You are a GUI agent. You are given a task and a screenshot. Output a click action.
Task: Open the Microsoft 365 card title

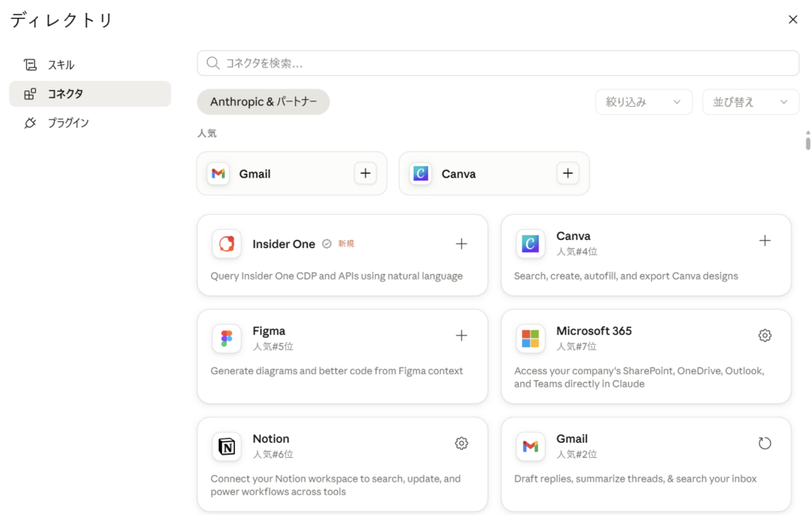click(x=594, y=330)
